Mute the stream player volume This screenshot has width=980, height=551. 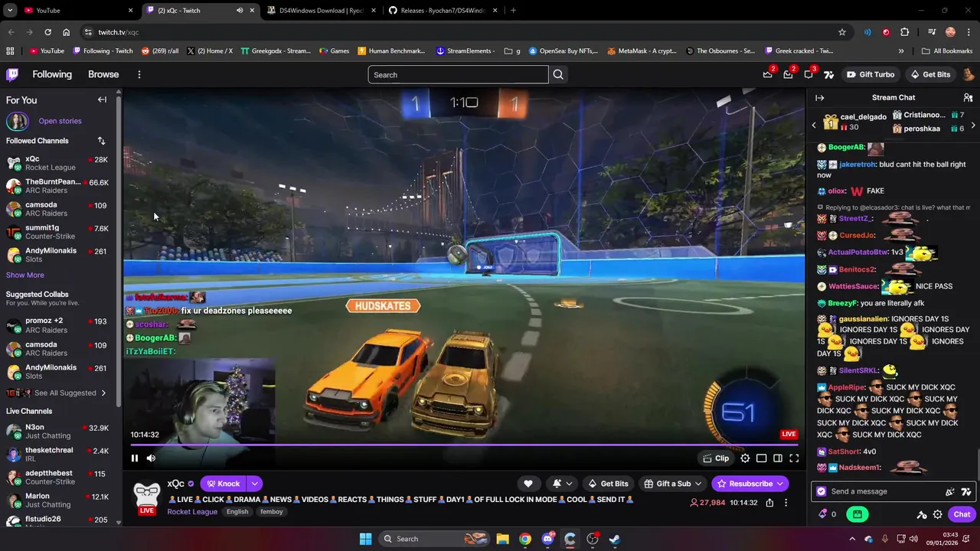(151, 458)
